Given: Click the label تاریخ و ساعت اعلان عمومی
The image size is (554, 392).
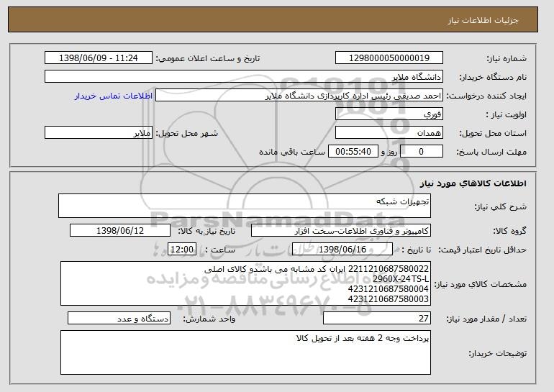Looking at the screenshot, I should pyautogui.click(x=208, y=58).
